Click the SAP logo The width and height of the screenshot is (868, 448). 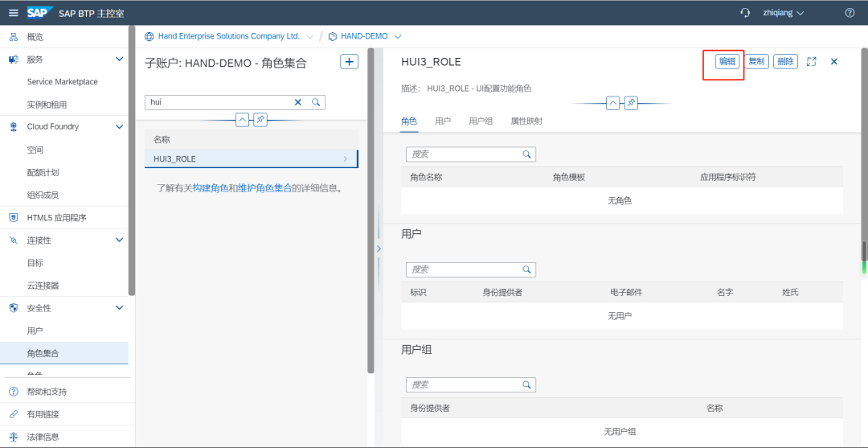coord(40,13)
